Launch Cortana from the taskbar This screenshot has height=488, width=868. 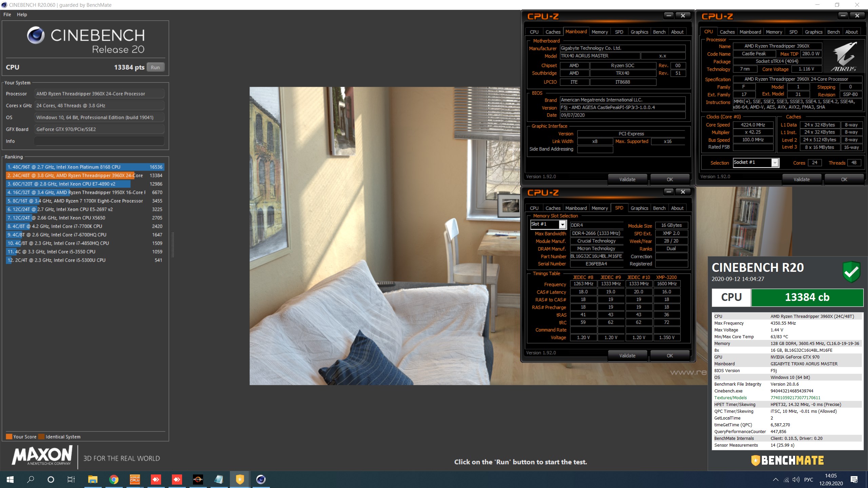coord(51,479)
